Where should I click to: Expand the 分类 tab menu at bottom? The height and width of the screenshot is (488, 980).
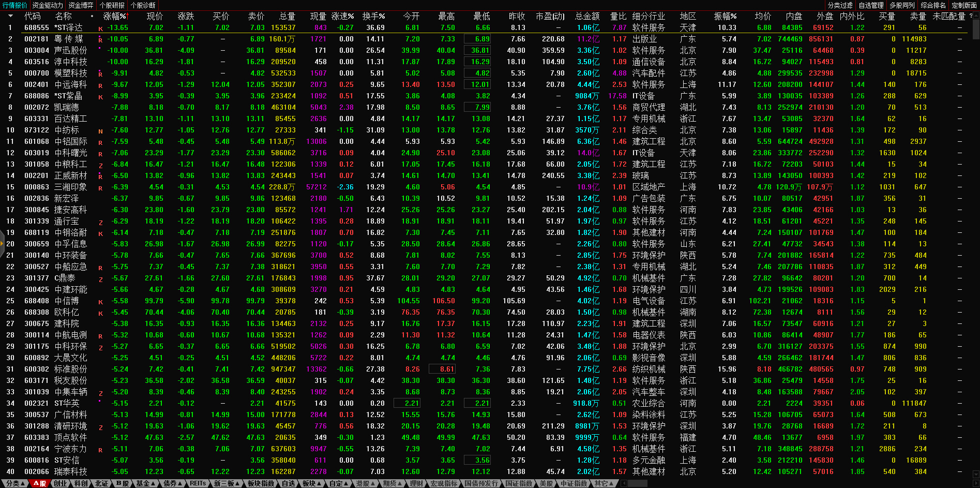tap(15, 483)
